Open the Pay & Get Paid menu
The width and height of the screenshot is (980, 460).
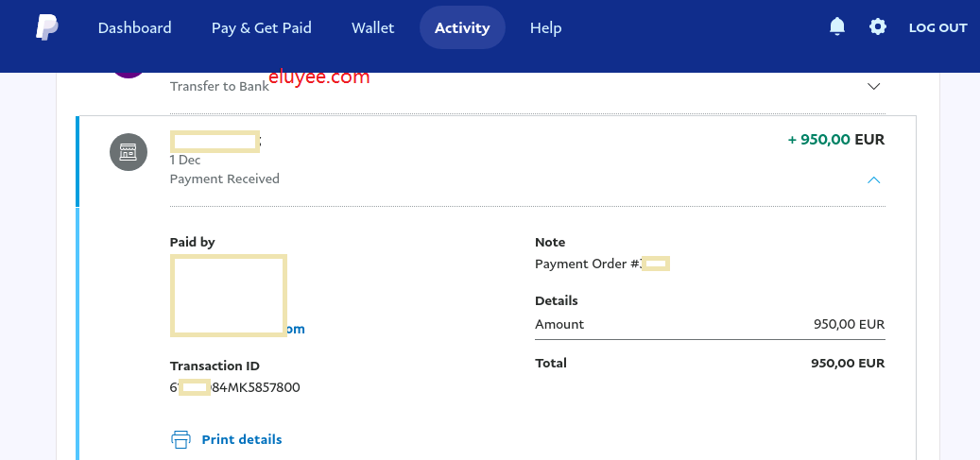[261, 27]
